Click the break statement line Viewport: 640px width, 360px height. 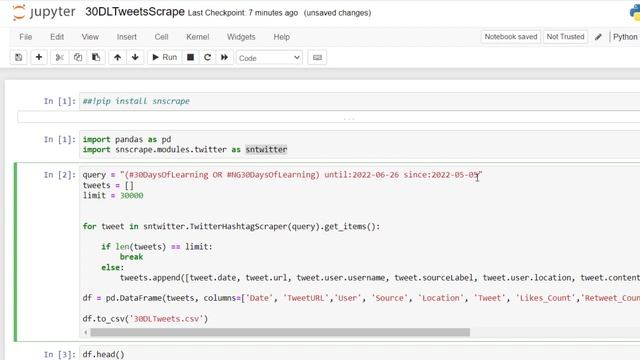(131, 257)
